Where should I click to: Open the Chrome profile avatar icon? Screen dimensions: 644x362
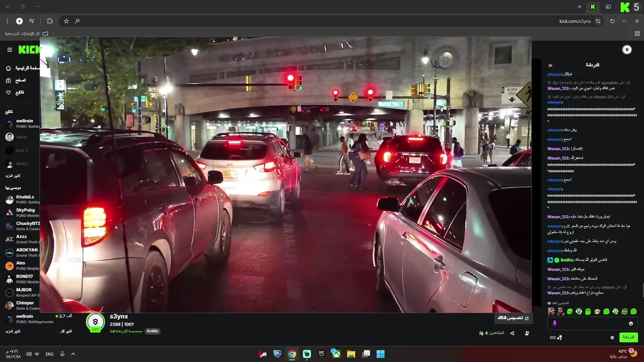pos(19,21)
